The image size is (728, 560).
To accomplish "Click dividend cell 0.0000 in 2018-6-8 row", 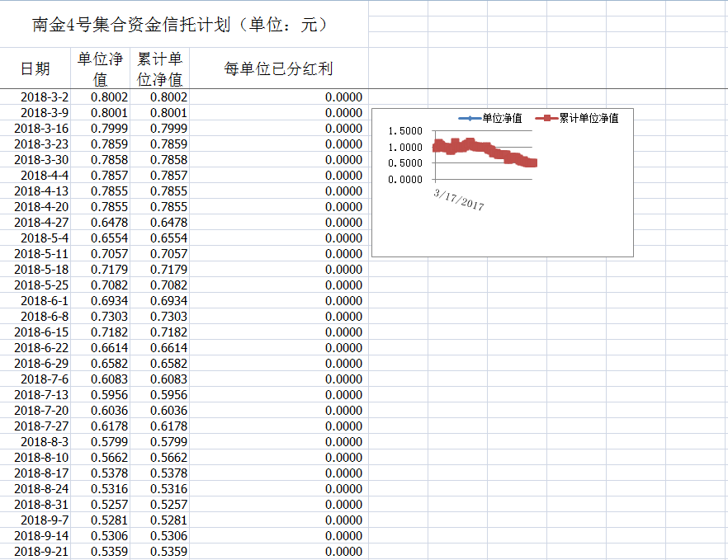I will 279,317.
